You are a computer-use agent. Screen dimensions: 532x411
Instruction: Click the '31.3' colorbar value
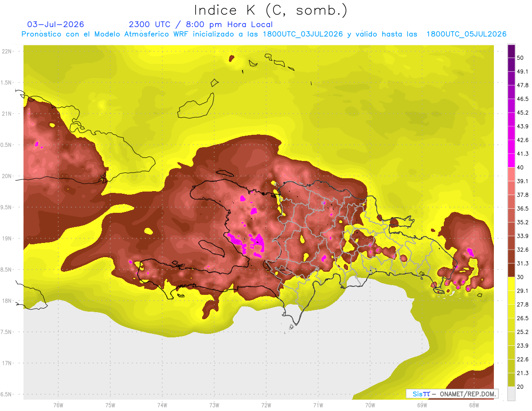[x=524, y=263]
